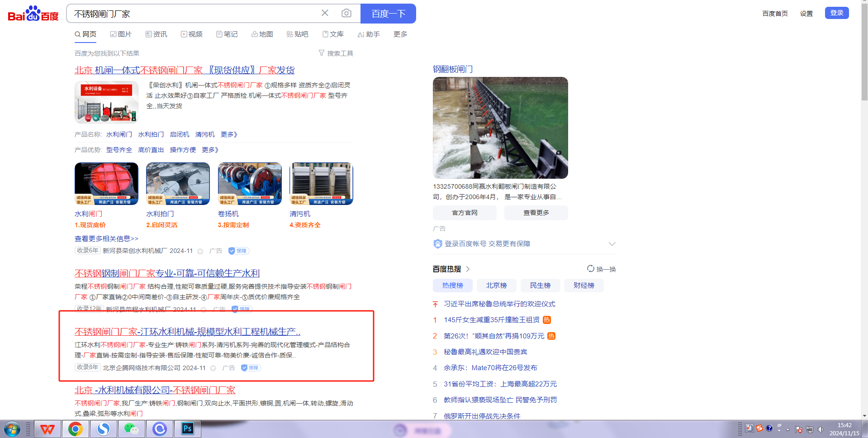The width and height of the screenshot is (868, 438).
Task: Select the 北京榜 hot search tab
Action: [496, 286]
